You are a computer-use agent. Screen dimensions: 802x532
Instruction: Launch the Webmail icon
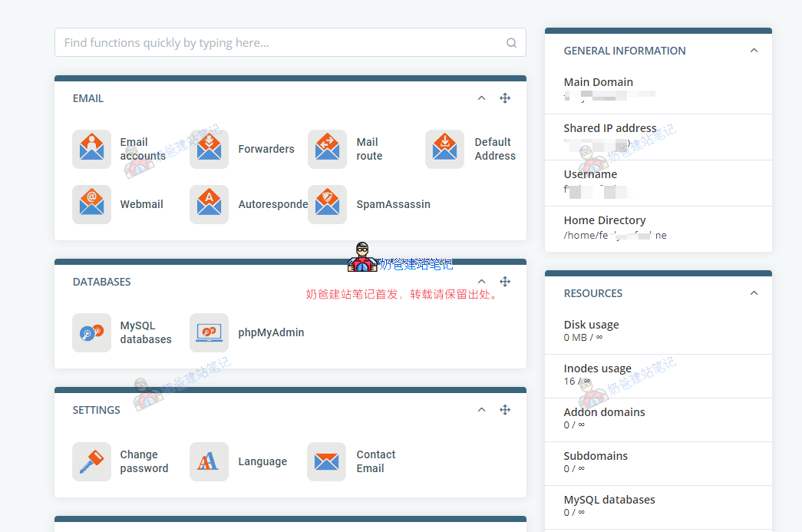click(x=91, y=204)
